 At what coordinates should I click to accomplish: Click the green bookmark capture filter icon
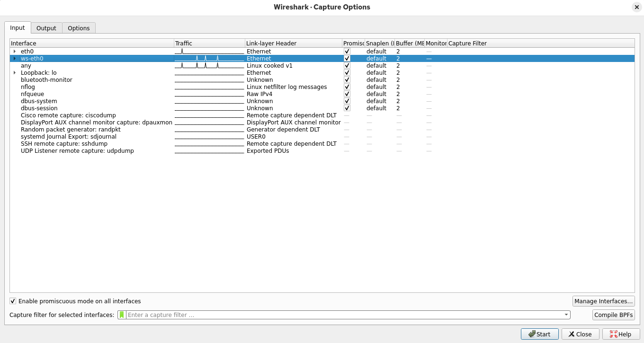[x=122, y=315]
